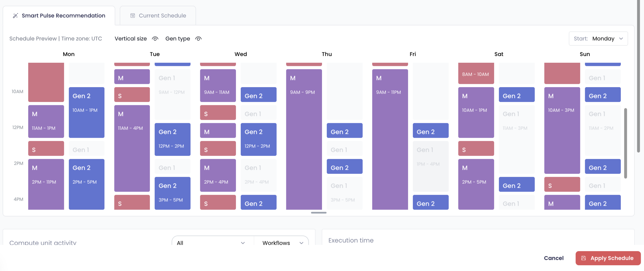644x271 pixels.
Task: Toggle visibility of Gen type
Action: tap(198, 39)
